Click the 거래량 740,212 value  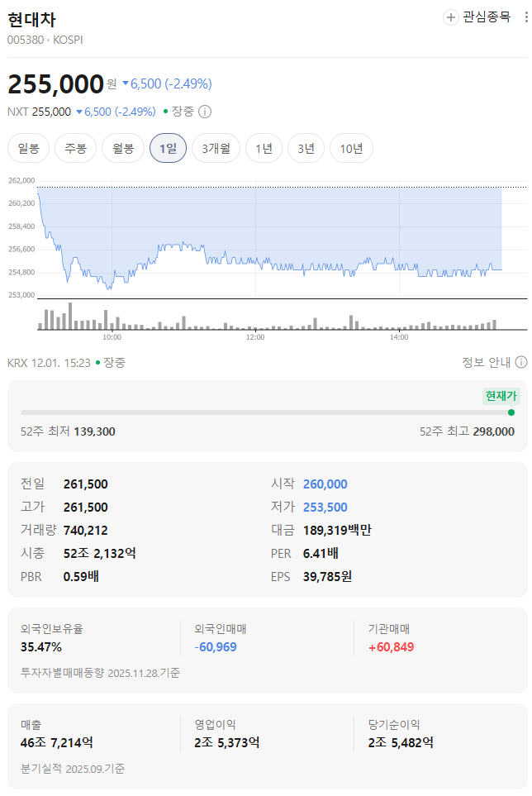pyautogui.click(x=86, y=531)
